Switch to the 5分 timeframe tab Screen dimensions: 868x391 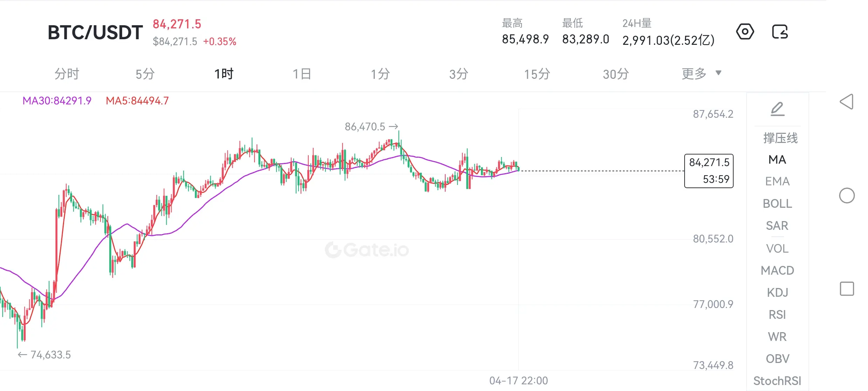[x=145, y=74]
